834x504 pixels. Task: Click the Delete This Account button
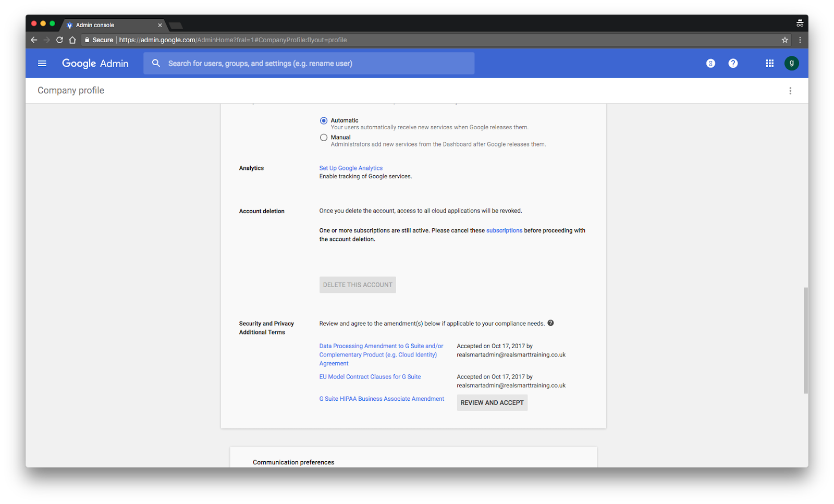358,285
